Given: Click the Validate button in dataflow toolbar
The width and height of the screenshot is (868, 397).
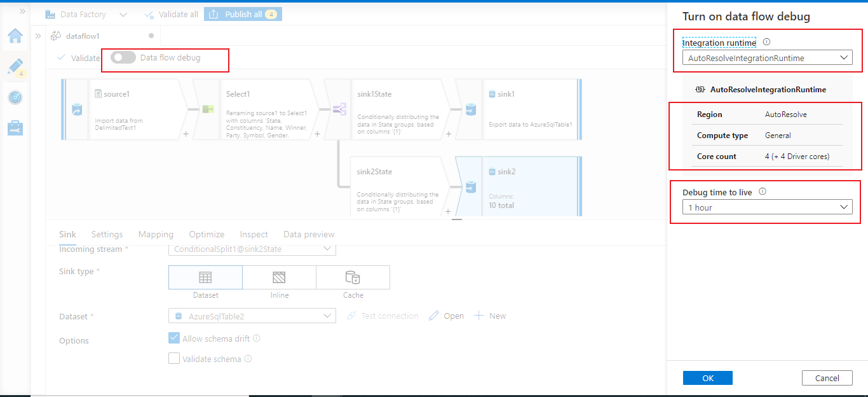Looking at the screenshot, I should coord(79,58).
